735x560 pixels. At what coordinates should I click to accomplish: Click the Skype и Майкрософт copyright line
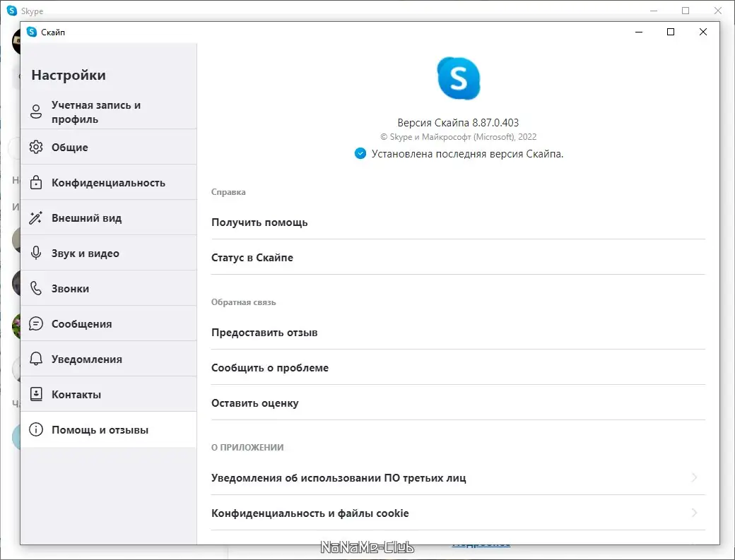tap(458, 137)
